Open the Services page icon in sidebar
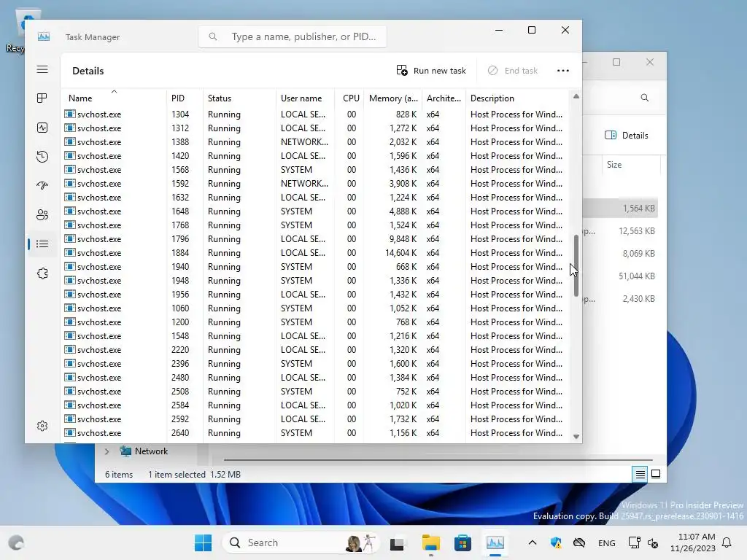This screenshot has height=560, width=747. coord(42,273)
